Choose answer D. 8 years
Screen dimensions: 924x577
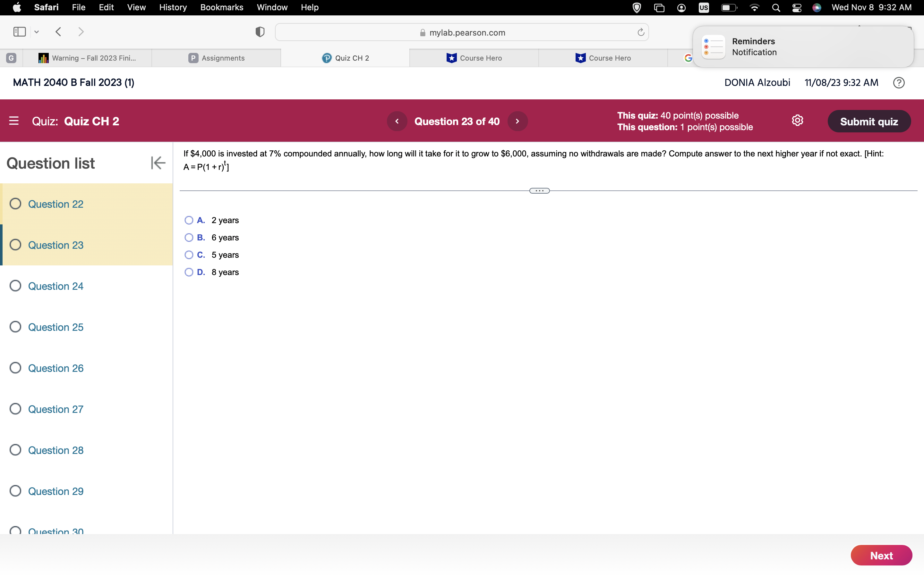pos(189,272)
